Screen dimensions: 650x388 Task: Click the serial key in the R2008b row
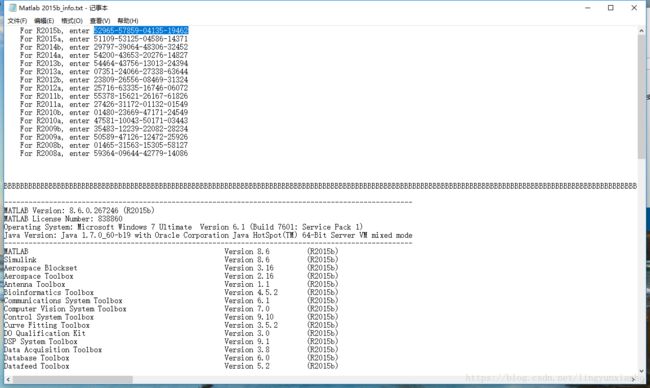[x=141, y=145]
